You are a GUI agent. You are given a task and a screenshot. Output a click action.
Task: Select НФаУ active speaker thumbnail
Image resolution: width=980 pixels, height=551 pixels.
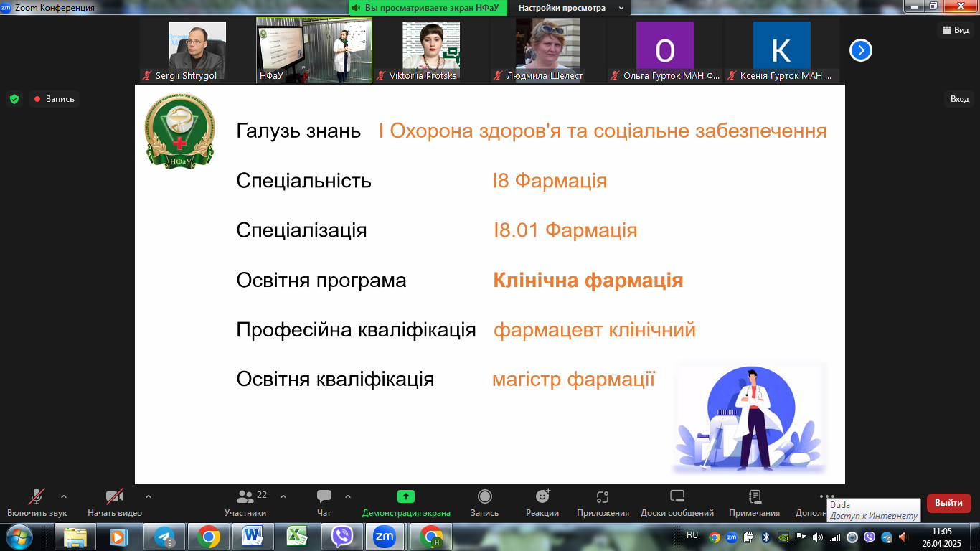point(314,50)
